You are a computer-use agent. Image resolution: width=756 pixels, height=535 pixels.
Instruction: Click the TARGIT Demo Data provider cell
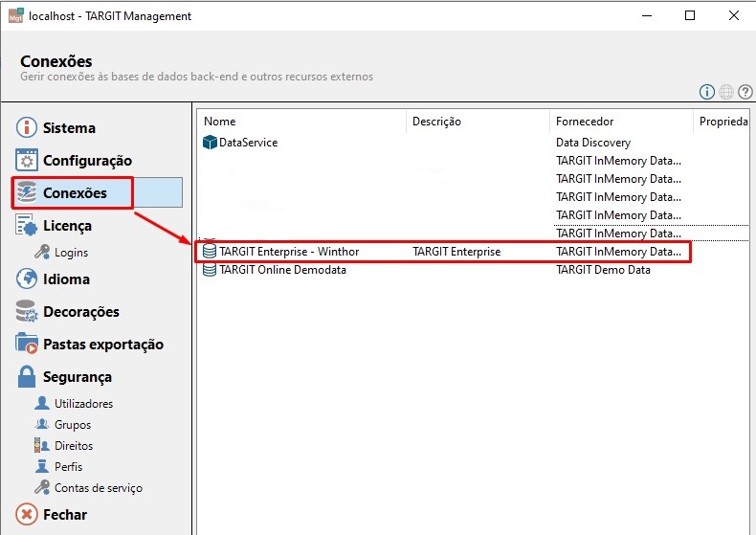click(603, 270)
